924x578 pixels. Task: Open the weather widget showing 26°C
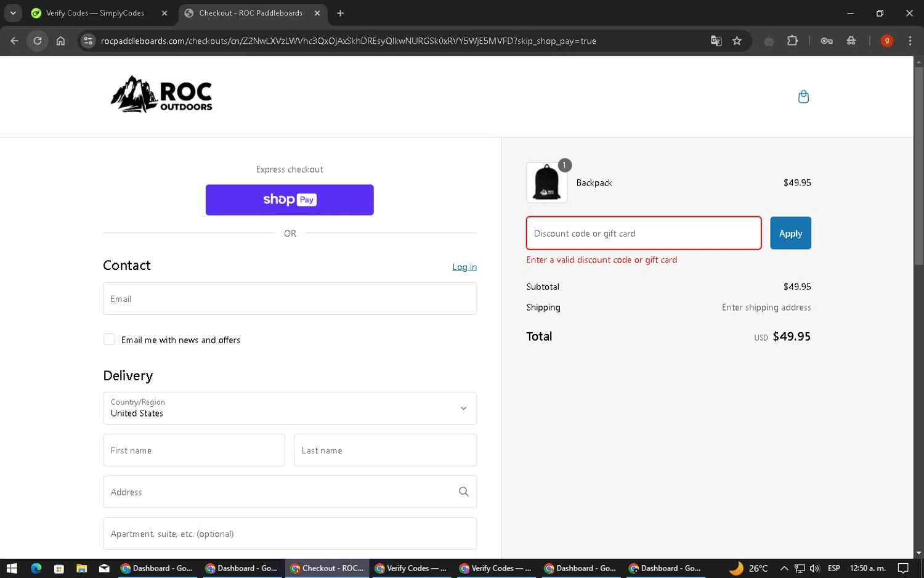click(748, 568)
